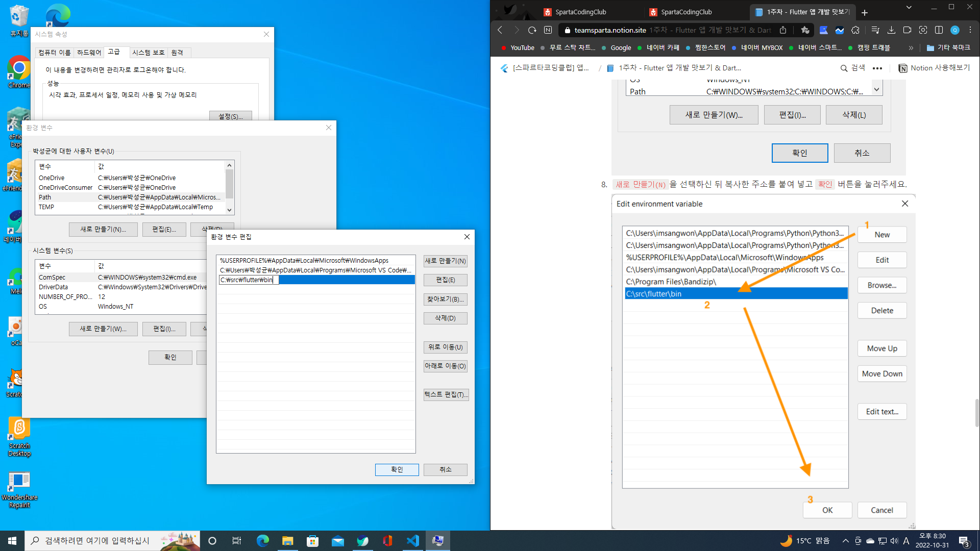Click the C:\src\flutter\bin edit field
This screenshot has width=980, height=551.
point(249,280)
